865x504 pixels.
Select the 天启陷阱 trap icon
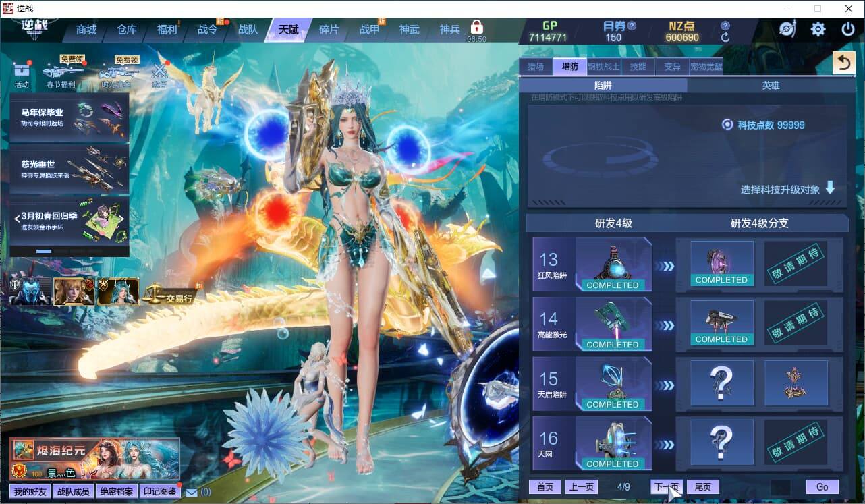click(613, 385)
